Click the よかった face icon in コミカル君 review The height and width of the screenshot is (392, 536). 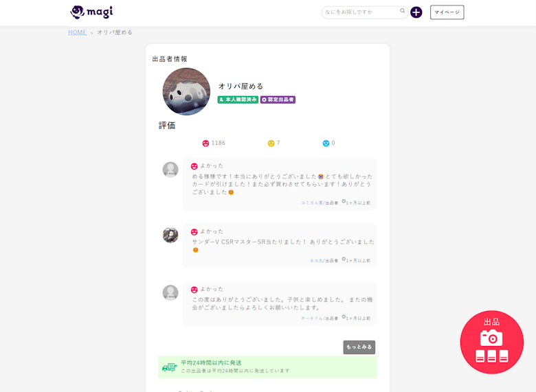pos(194,166)
